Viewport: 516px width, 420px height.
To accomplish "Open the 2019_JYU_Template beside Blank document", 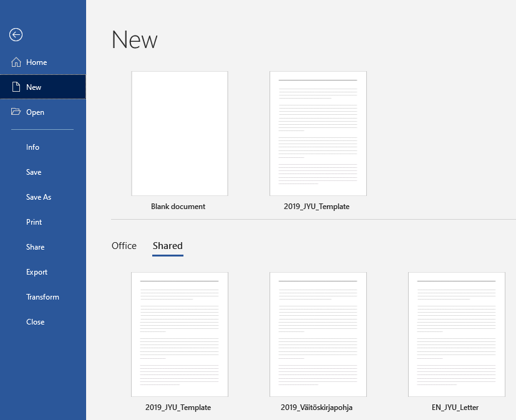I will [x=318, y=134].
